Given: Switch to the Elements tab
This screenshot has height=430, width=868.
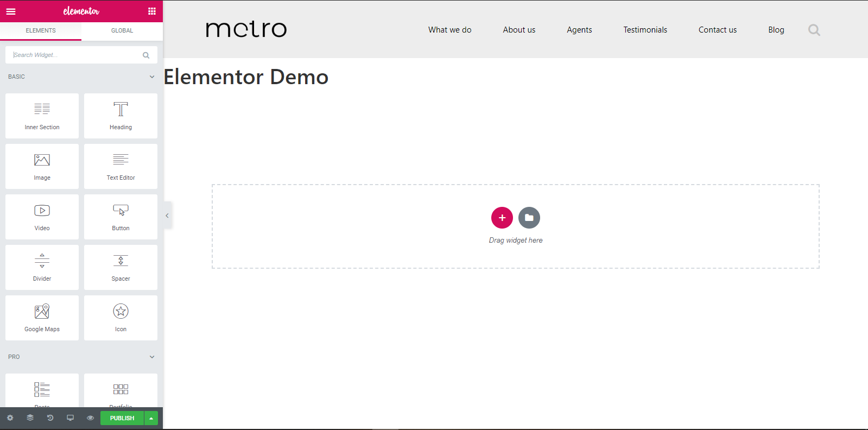Looking at the screenshot, I should coord(41,30).
